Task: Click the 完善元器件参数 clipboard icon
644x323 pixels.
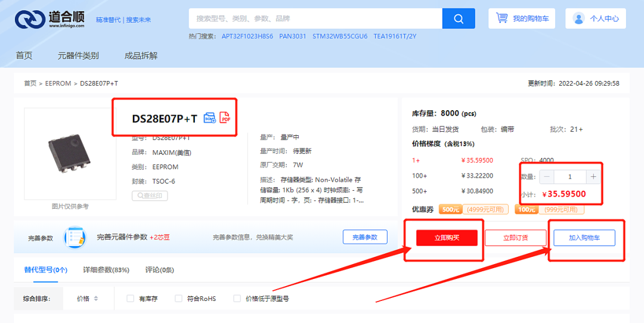Action: coord(76,237)
